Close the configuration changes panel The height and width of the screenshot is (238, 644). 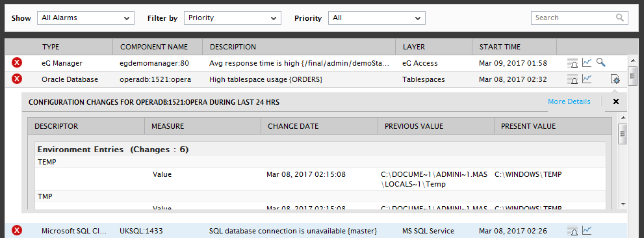(x=615, y=101)
